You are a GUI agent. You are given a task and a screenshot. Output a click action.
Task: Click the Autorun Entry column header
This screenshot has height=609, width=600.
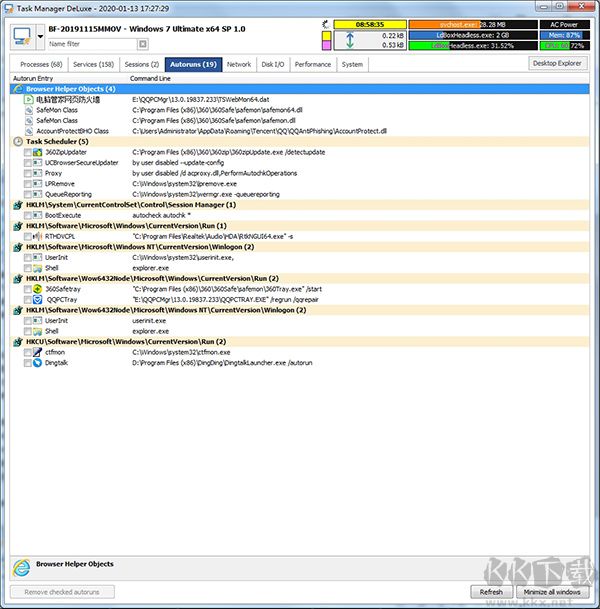click(x=33, y=78)
